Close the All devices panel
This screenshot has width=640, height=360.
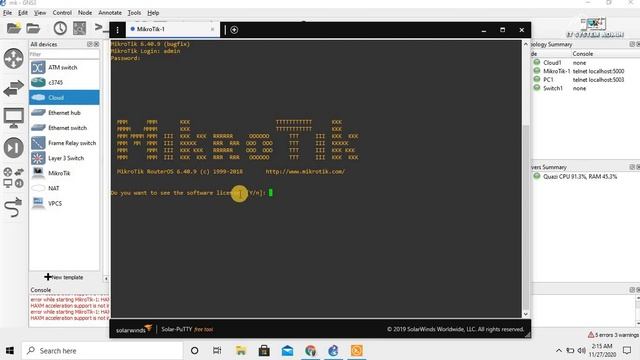(x=96, y=44)
